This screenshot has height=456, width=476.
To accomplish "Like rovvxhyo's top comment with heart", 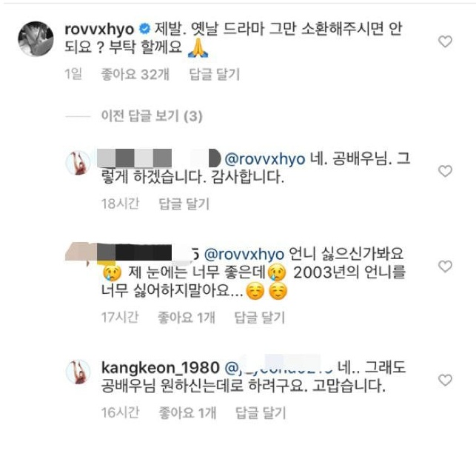I will (445, 41).
